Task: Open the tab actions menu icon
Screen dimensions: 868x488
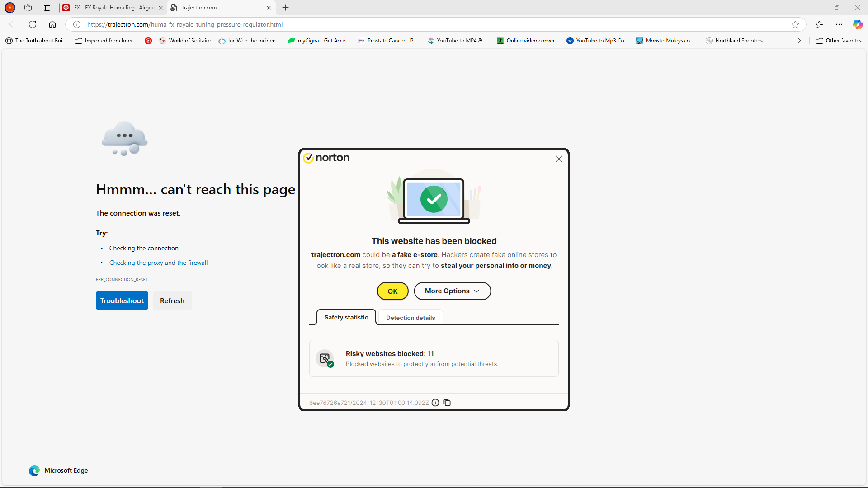Action: [47, 8]
